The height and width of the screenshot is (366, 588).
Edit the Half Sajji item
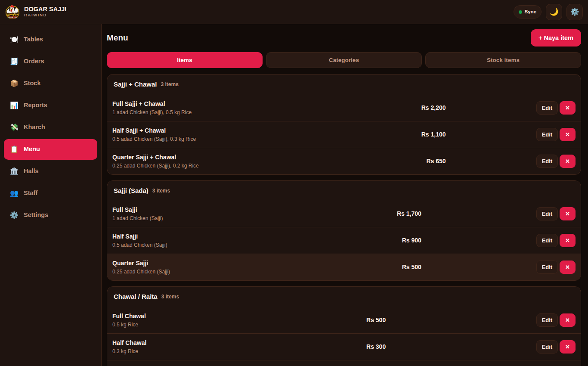tap(547, 241)
